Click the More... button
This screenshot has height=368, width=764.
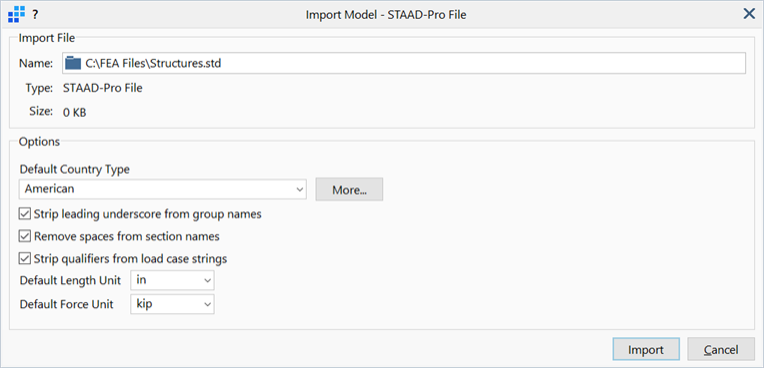coord(349,190)
